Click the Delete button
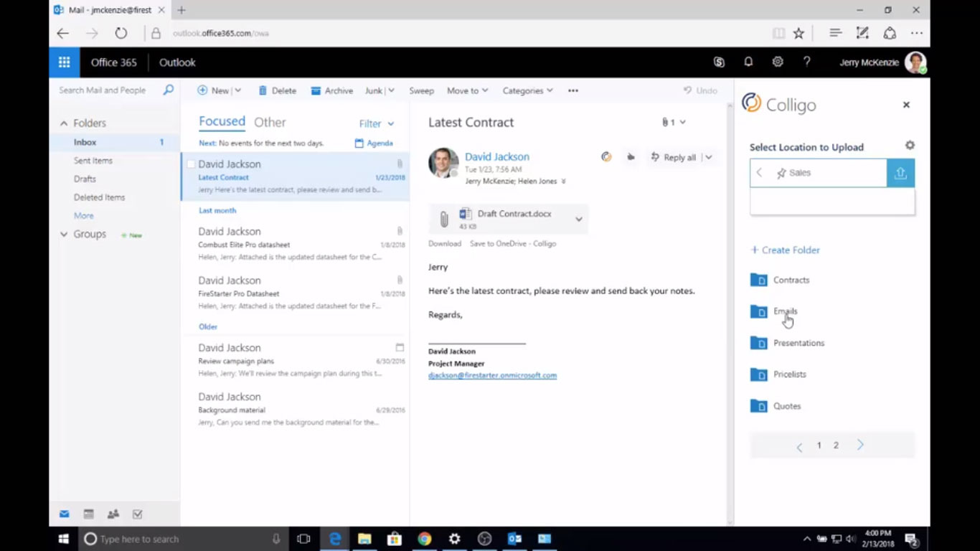The height and width of the screenshot is (551, 980). [x=277, y=90]
